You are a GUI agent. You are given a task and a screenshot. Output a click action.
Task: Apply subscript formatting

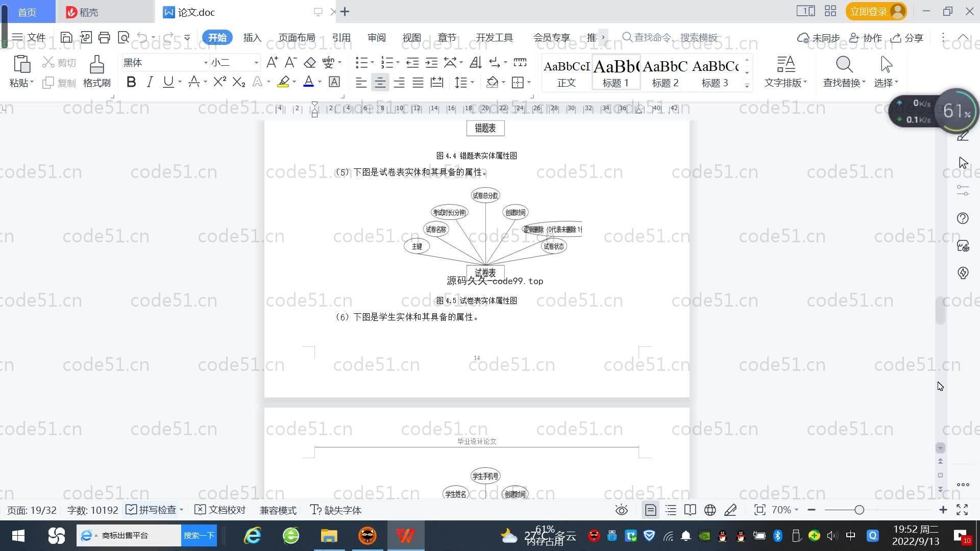238,82
